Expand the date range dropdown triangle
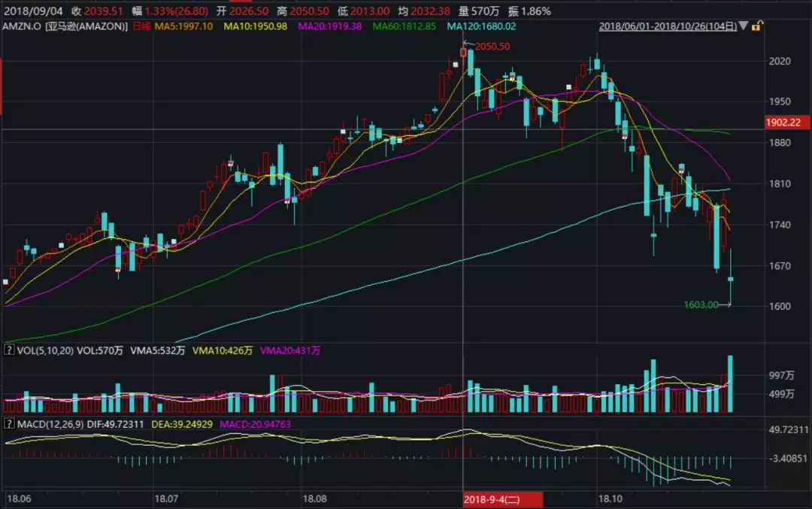This screenshot has width=812, height=509. tap(744, 26)
